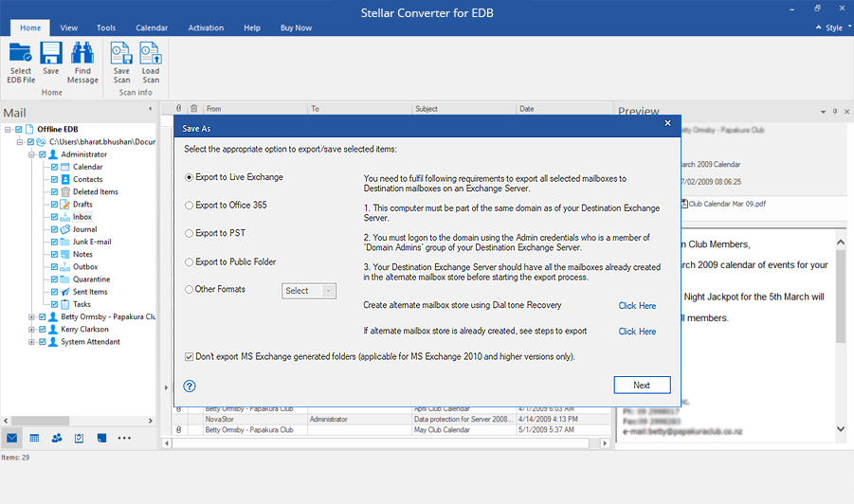Switch to Tasks view icon in bottom bar

(79, 438)
